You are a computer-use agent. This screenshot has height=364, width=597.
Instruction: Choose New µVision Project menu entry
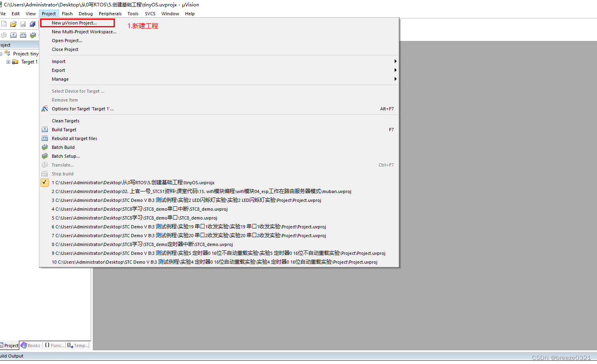219,23
